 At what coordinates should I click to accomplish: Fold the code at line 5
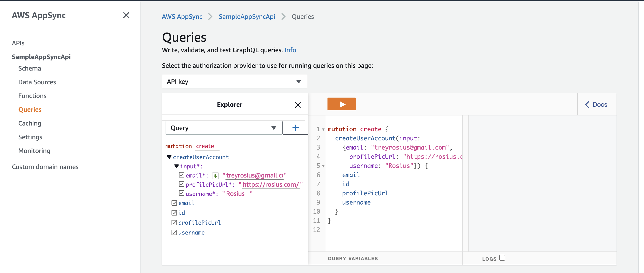[x=323, y=166]
